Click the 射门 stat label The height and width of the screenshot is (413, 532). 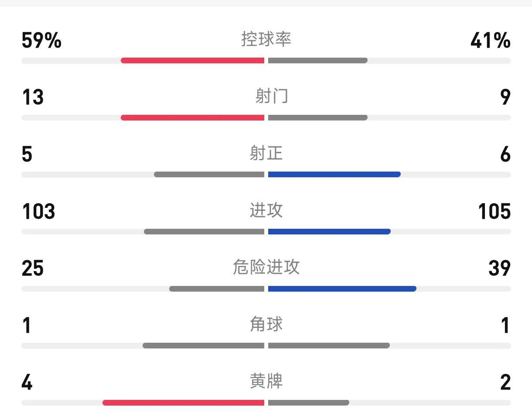[272, 96]
